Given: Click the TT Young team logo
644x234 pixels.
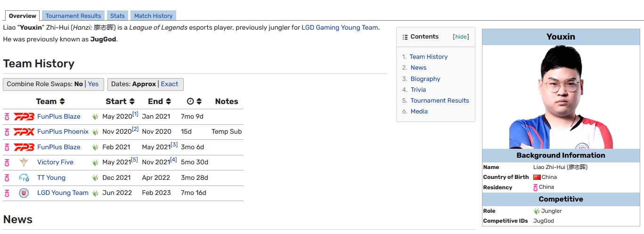Looking at the screenshot, I should click(x=24, y=178).
